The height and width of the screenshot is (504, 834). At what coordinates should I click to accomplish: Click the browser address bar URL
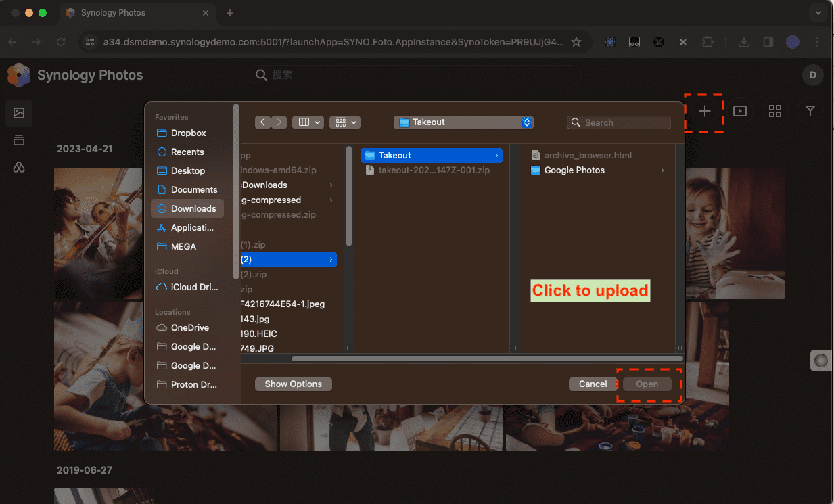point(333,42)
